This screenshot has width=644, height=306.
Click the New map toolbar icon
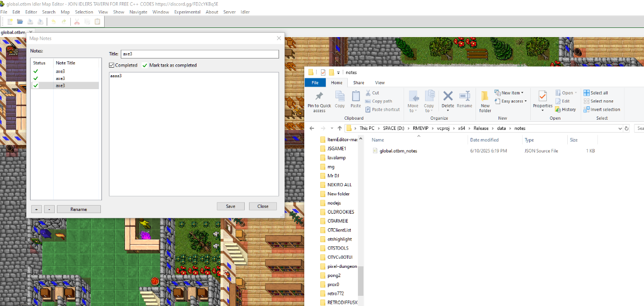pyautogui.click(x=10, y=21)
